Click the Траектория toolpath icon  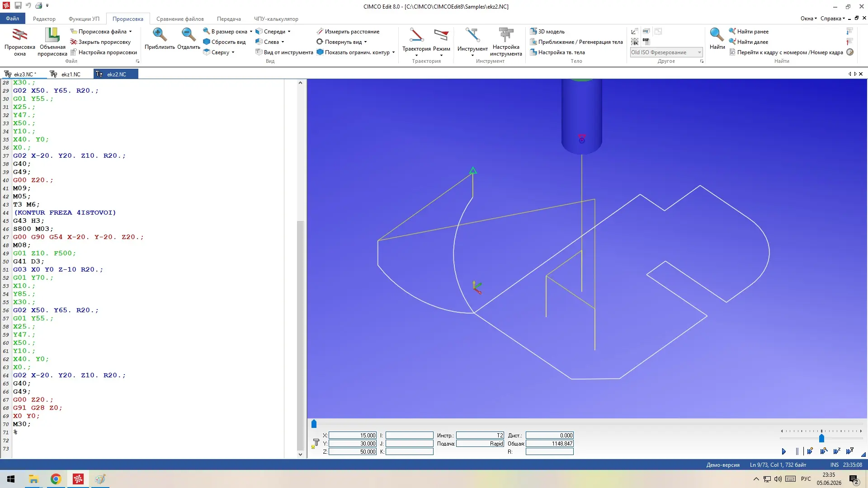click(416, 35)
